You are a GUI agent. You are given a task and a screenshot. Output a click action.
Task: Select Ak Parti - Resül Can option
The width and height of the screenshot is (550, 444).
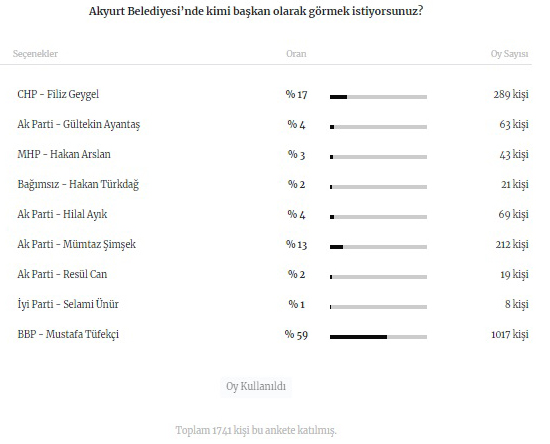(62, 274)
